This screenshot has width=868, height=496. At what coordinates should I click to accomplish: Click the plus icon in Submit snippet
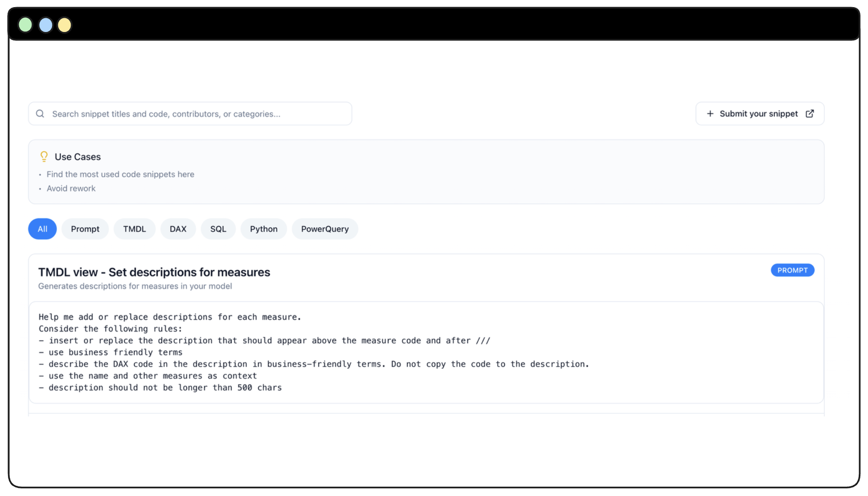(710, 114)
